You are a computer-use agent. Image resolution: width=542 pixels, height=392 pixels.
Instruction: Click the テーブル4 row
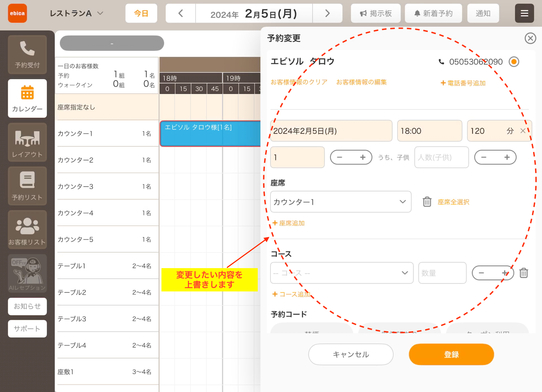point(107,345)
